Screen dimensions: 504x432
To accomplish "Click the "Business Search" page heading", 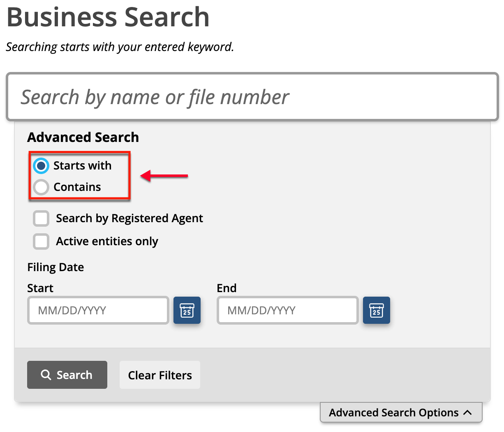I will (x=108, y=17).
